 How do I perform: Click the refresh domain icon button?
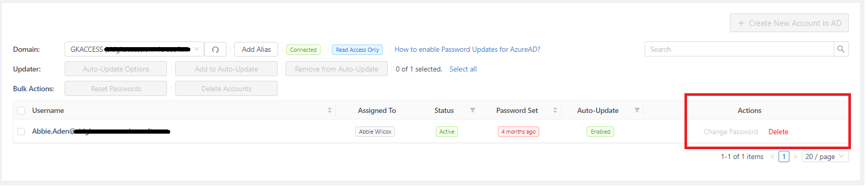click(x=215, y=50)
